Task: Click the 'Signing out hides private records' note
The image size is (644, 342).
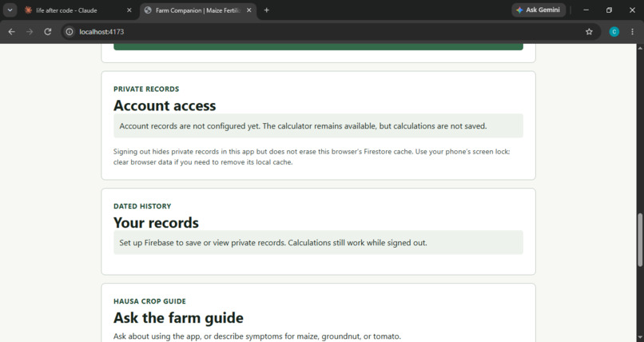Action: [x=312, y=157]
